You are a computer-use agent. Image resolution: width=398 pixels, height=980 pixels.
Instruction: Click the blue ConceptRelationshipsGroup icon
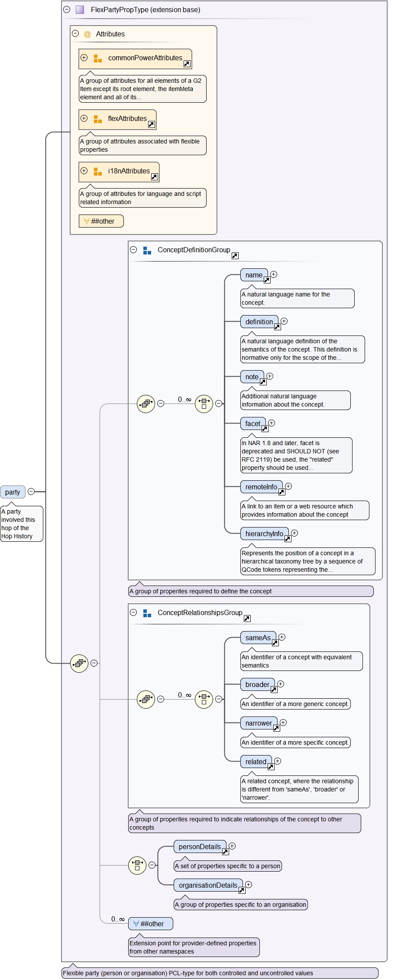pos(147,613)
